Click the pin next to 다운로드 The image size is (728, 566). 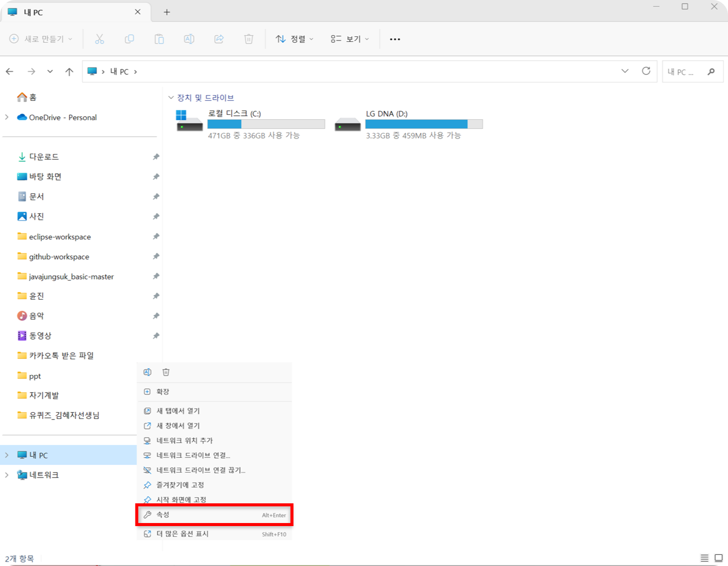[x=156, y=157]
